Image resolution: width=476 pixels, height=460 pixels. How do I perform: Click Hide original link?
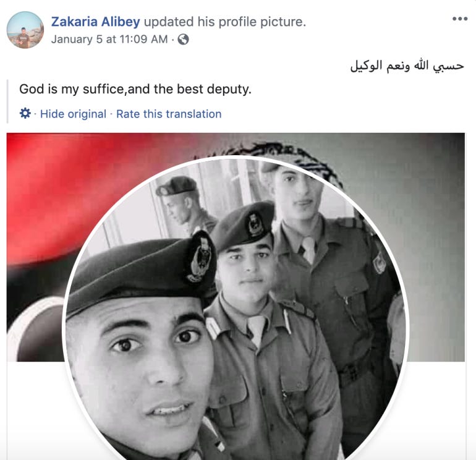coord(73,114)
